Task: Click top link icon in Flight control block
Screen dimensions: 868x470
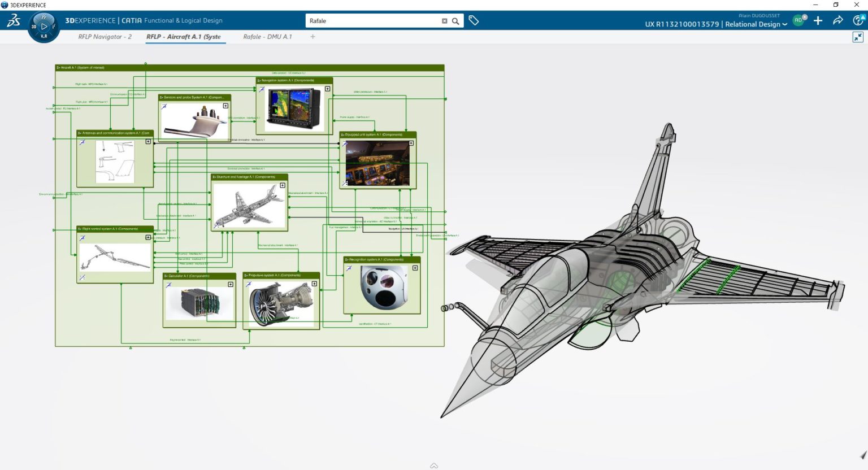Action: click(83, 238)
